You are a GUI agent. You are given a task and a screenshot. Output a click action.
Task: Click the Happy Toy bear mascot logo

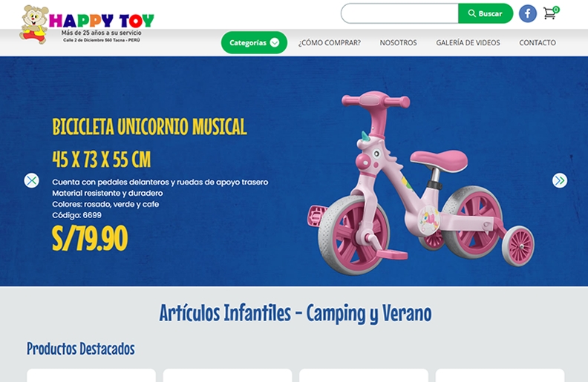(34, 24)
